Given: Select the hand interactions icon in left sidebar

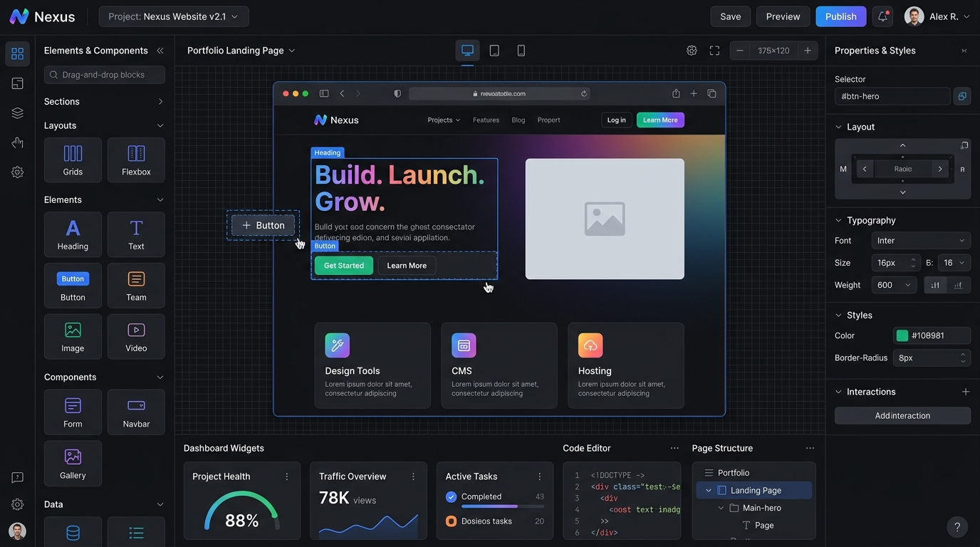Looking at the screenshot, I should pyautogui.click(x=18, y=142).
